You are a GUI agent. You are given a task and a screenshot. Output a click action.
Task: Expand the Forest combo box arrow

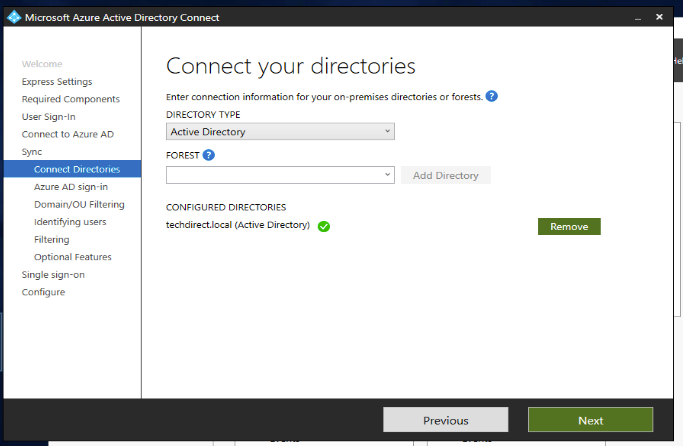click(x=387, y=175)
